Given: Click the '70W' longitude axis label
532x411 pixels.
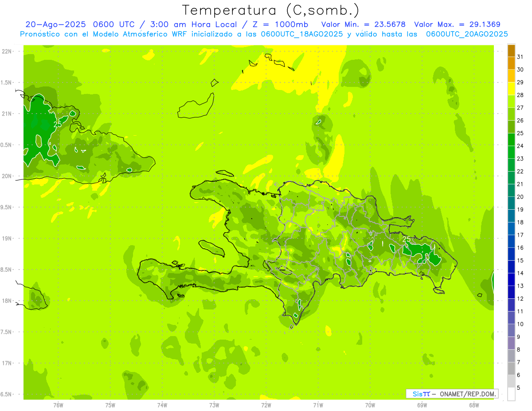Looking at the screenshot, I should click(370, 405).
